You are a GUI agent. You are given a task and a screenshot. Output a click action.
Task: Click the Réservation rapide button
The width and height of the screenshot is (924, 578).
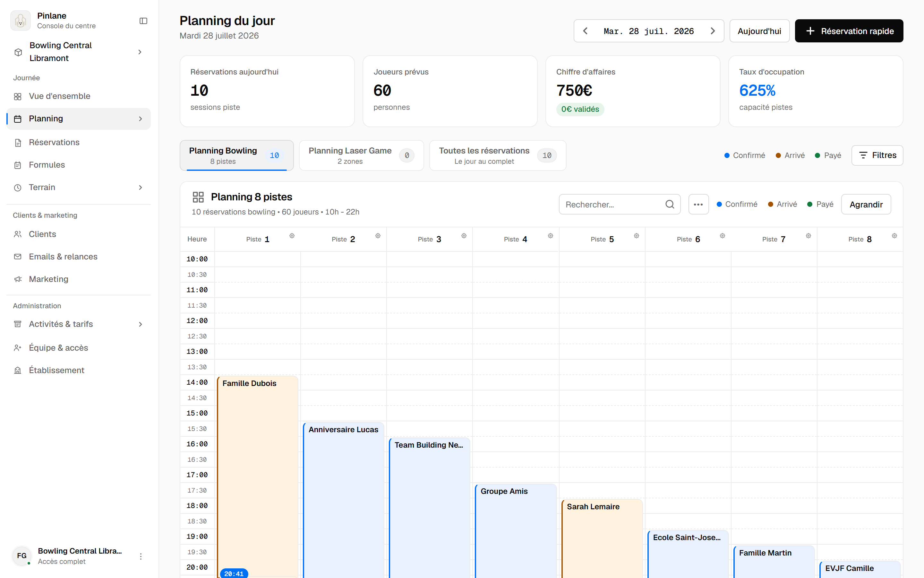coord(849,31)
